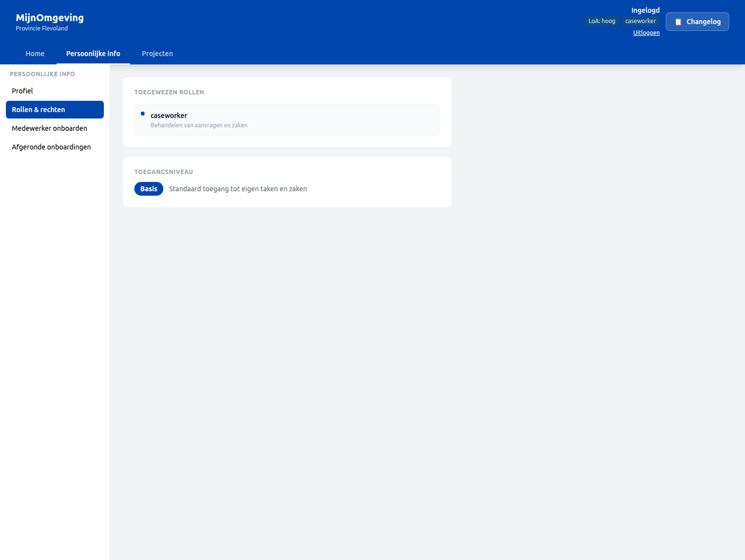Click the LoA: hoog badge
The width and height of the screenshot is (745, 560).
pos(601,21)
